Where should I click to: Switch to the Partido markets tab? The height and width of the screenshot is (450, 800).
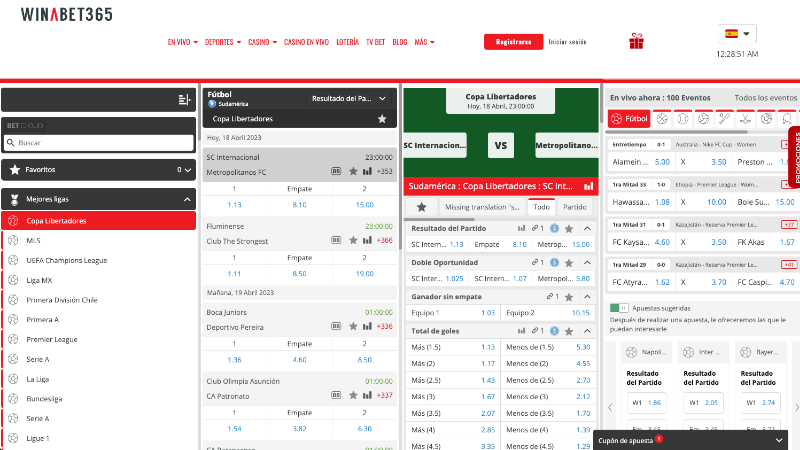[x=574, y=207]
